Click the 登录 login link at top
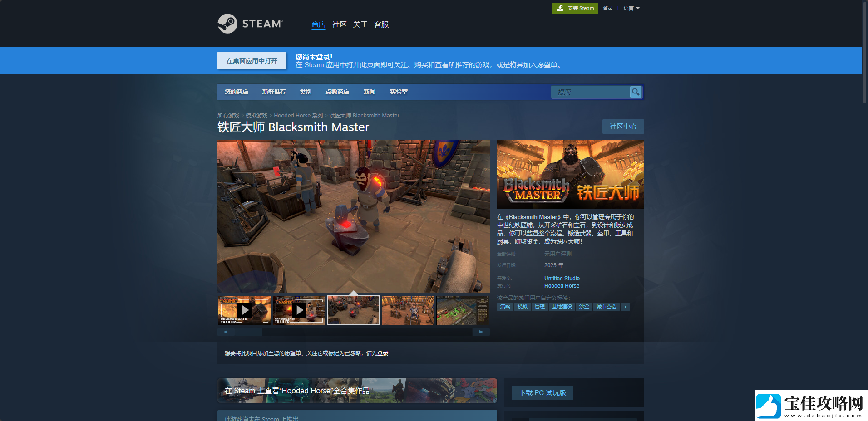 607,8
